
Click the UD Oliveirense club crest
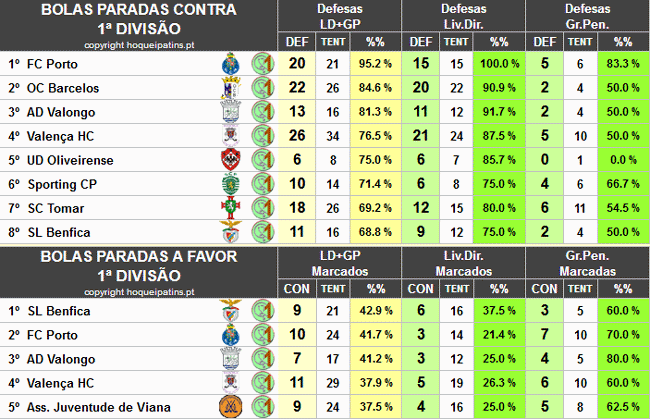[x=233, y=160]
